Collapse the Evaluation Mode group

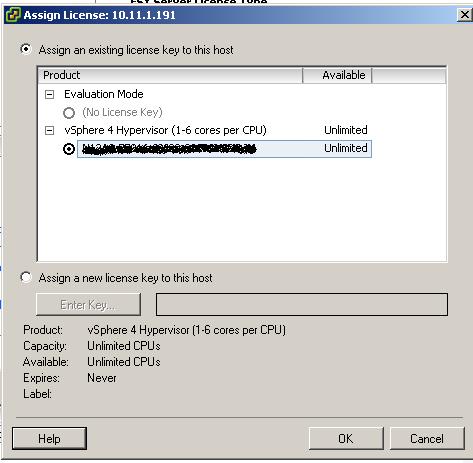[x=49, y=95]
